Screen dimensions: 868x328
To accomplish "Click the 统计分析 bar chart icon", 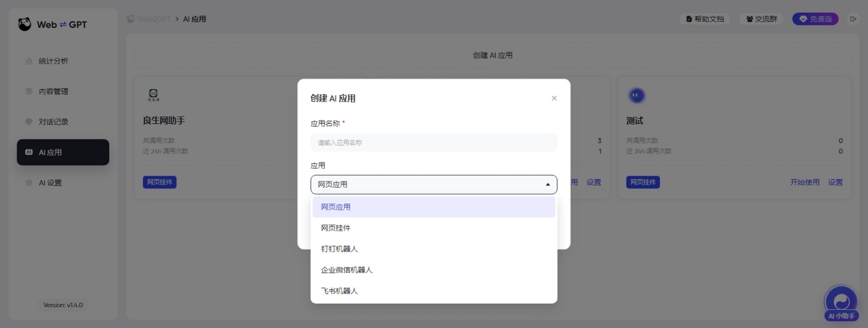I will 29,61.
